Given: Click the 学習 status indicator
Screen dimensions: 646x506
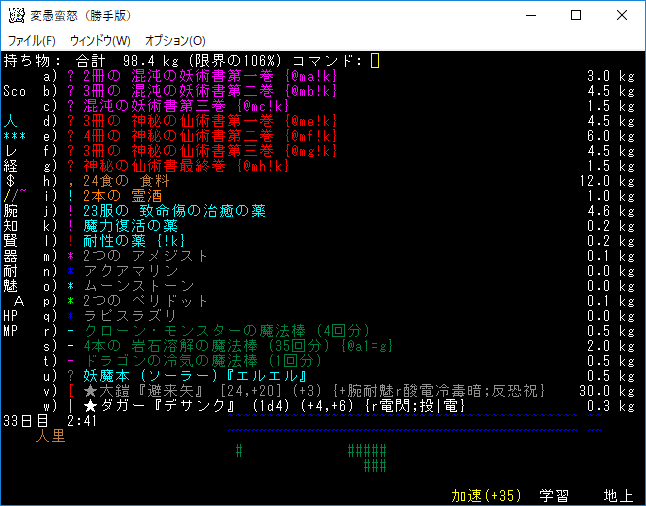Looking at the screenshot, I should (554, 496).
